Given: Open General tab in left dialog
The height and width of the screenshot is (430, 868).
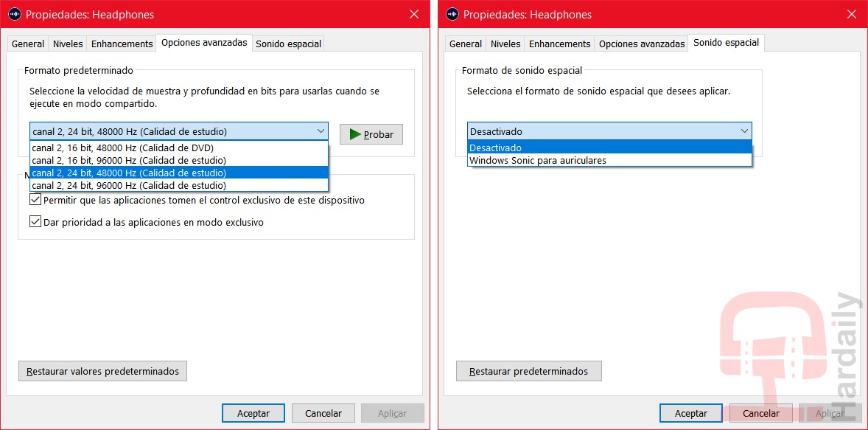Looking at the screenshot, I should (x=28, y=44).
